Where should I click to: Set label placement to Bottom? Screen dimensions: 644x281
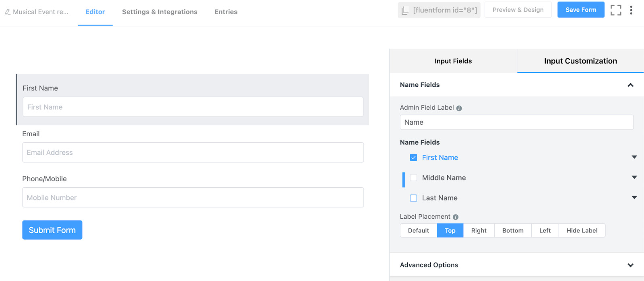(x=513, y=230)
